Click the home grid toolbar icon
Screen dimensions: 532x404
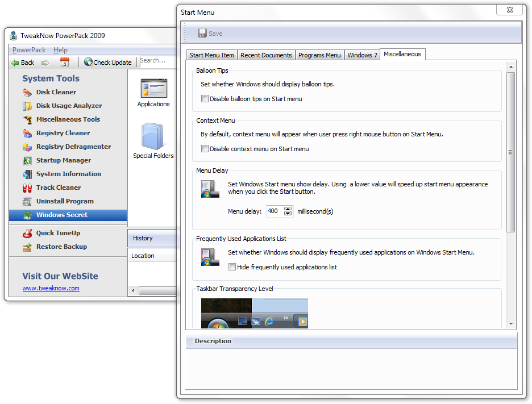pyautogui.click(x=64, y=62)
